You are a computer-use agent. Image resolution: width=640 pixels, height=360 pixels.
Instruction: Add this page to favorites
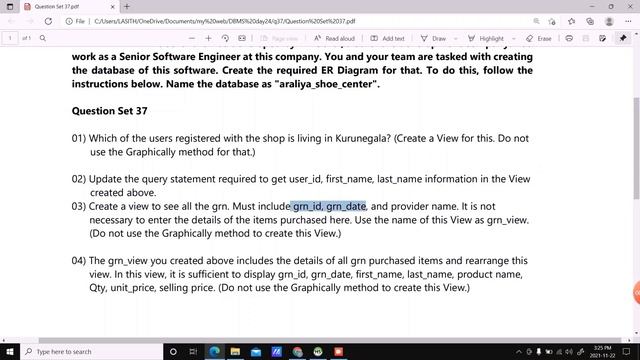[x=552, y=21]
